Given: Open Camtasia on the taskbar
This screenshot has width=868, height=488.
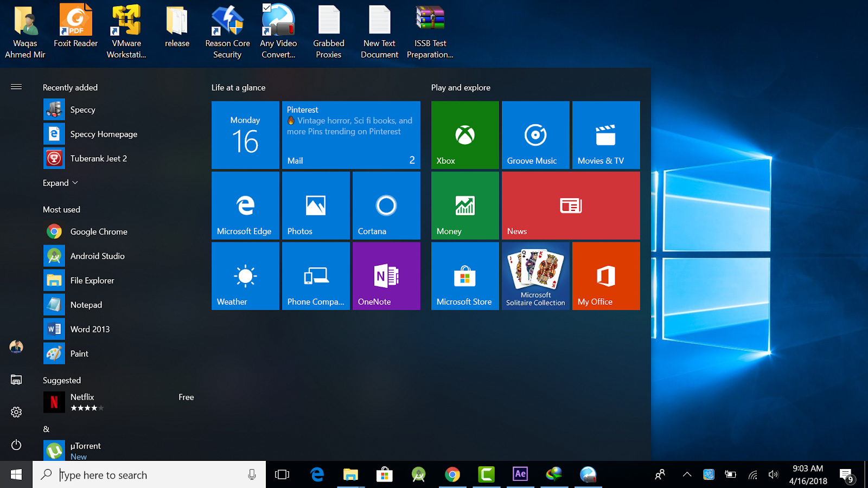Looking at the screenshot, I should pyautogui.click(x=486, y=474).
